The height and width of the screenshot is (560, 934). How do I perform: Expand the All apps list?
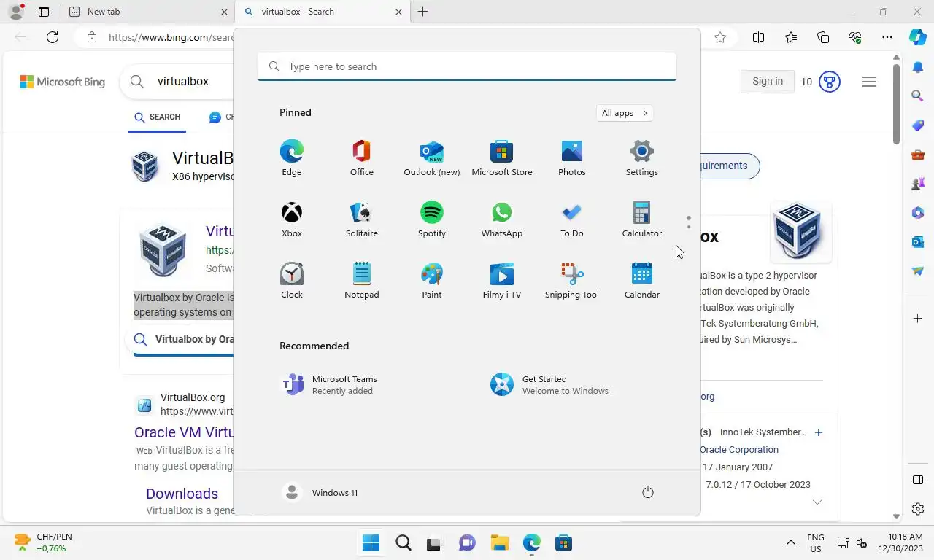click(x=625, y=113)
